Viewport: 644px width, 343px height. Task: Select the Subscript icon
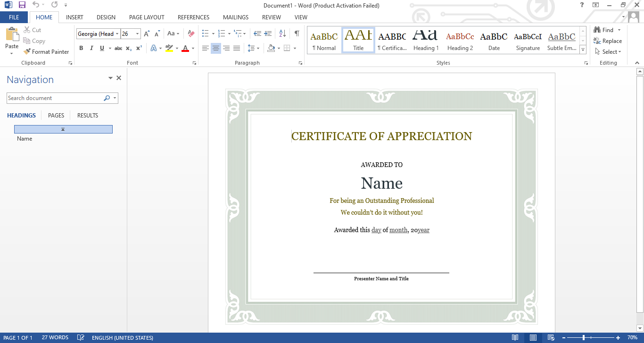click(128, 48)
